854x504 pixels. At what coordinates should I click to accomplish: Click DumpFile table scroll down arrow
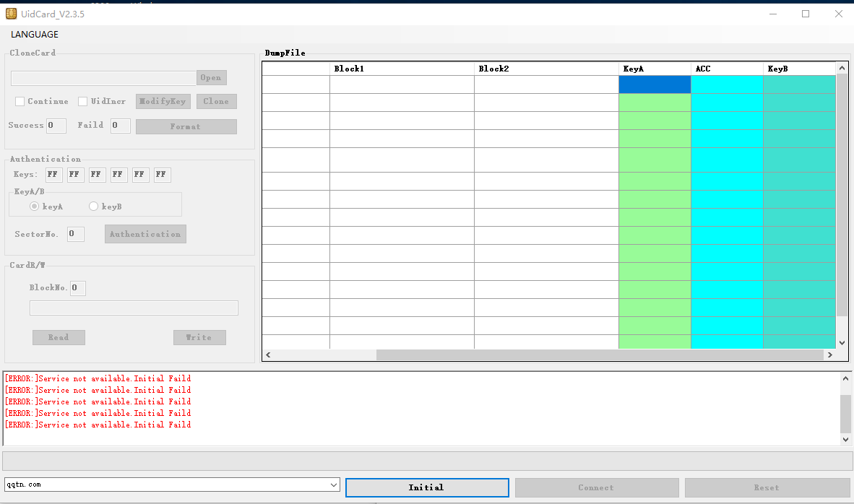pos(842,343)
